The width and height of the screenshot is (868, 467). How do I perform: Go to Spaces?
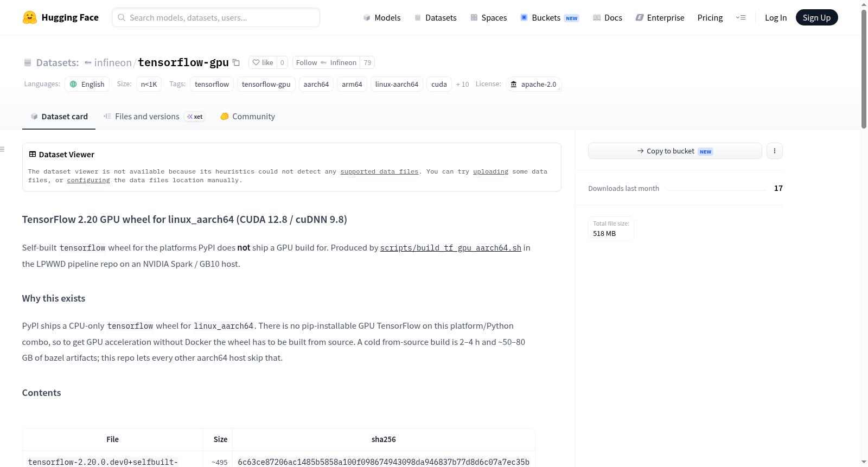pyautogui.click(x=489, y=17)
